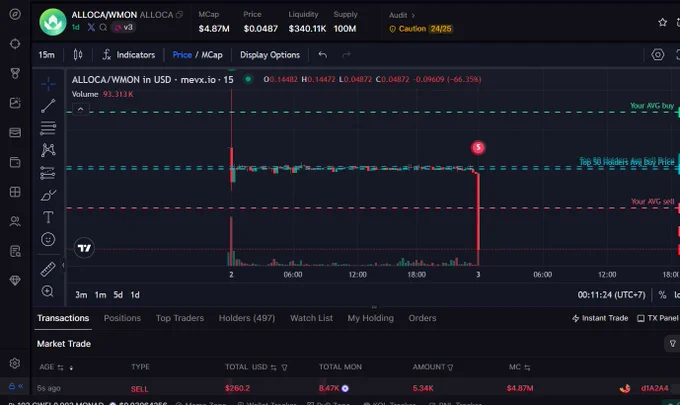Open the timezone clock 00:11:24 (UTC+7)
This screenshot has width=680, height=405.
tap(611, 295)
